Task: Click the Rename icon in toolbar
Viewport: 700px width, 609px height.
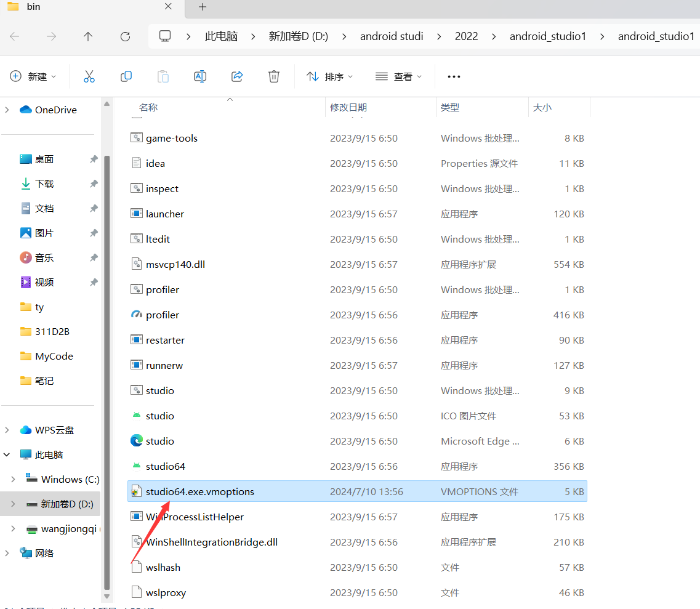Action: click(200, 76)
